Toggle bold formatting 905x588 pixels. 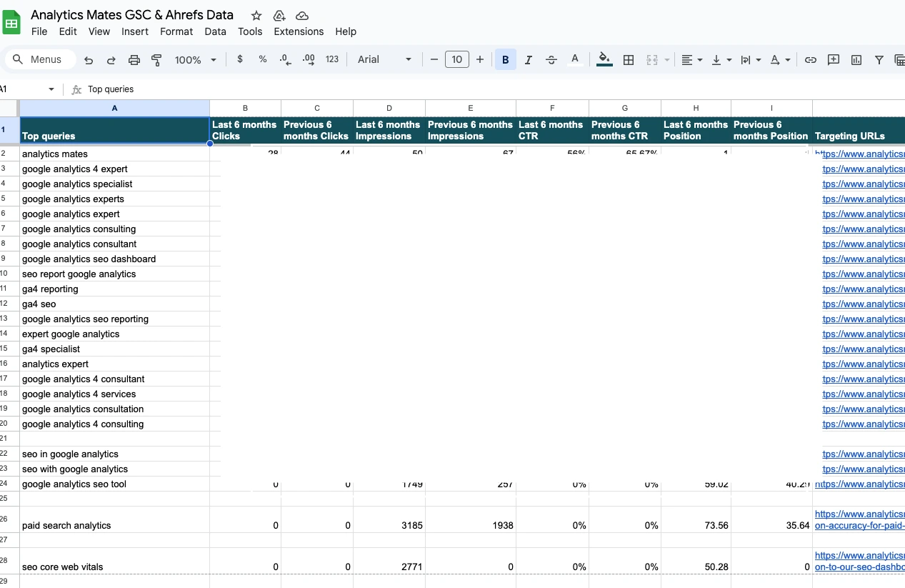[506, 59]
